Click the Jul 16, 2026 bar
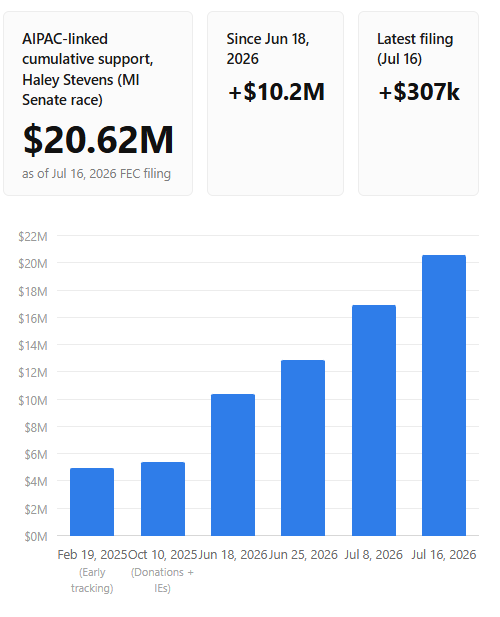Screen dimensions: 500x617 click(444, 395)
